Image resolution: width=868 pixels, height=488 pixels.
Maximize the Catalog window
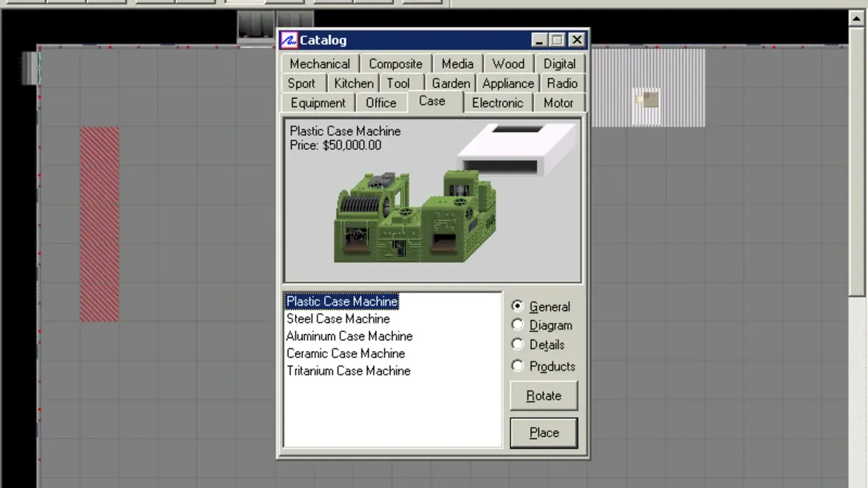click(557, 40)
